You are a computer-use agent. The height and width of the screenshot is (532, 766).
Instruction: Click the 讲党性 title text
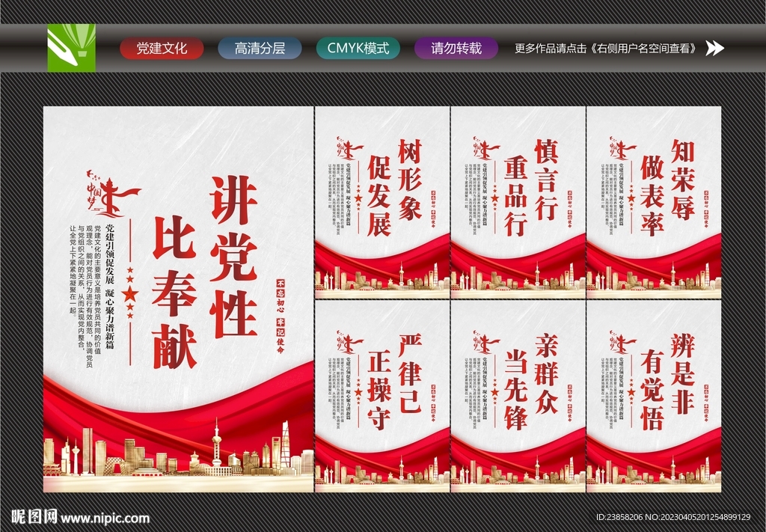pos(233,257)
